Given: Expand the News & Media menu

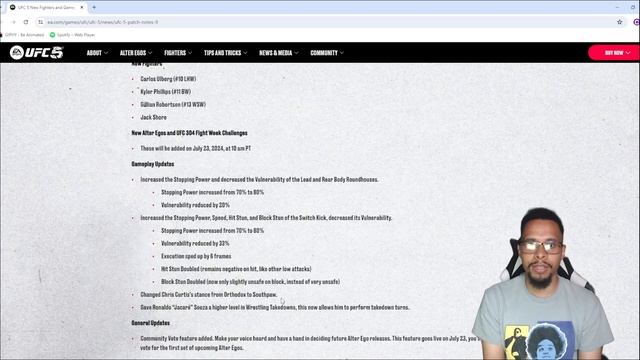Looking at the screenshot, I should point(279,53).
